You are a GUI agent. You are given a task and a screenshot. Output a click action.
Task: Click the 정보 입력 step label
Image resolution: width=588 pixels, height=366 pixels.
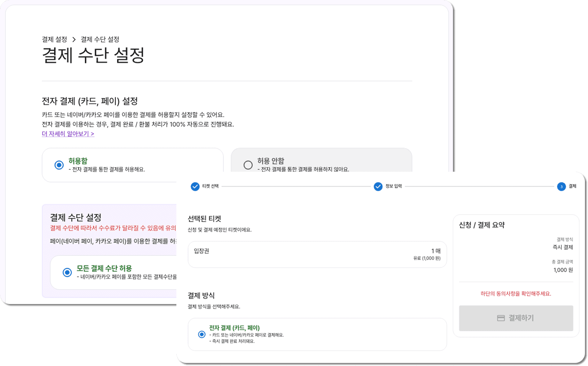pos(393,187)
